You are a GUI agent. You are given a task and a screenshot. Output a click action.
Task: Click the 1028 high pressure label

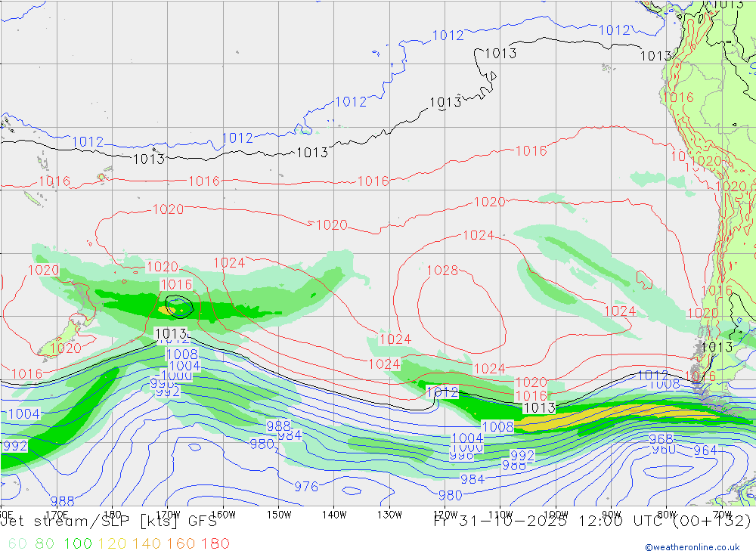pos(442,271)
